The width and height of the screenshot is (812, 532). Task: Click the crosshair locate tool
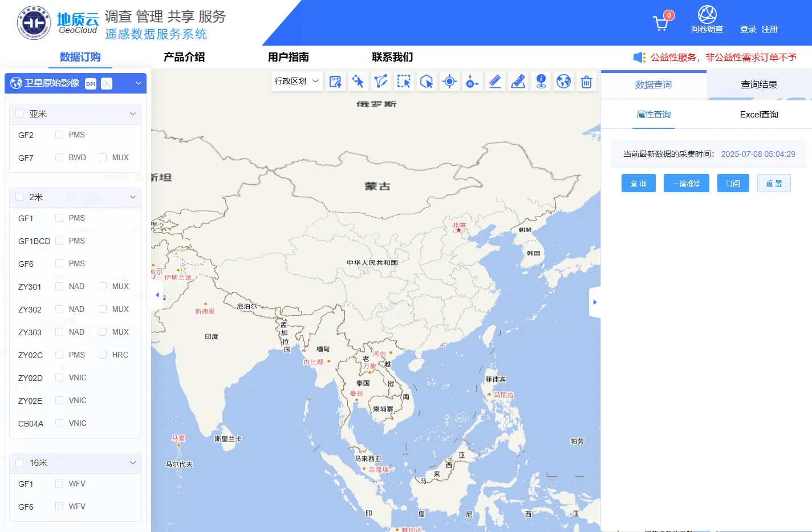point(449,82)
